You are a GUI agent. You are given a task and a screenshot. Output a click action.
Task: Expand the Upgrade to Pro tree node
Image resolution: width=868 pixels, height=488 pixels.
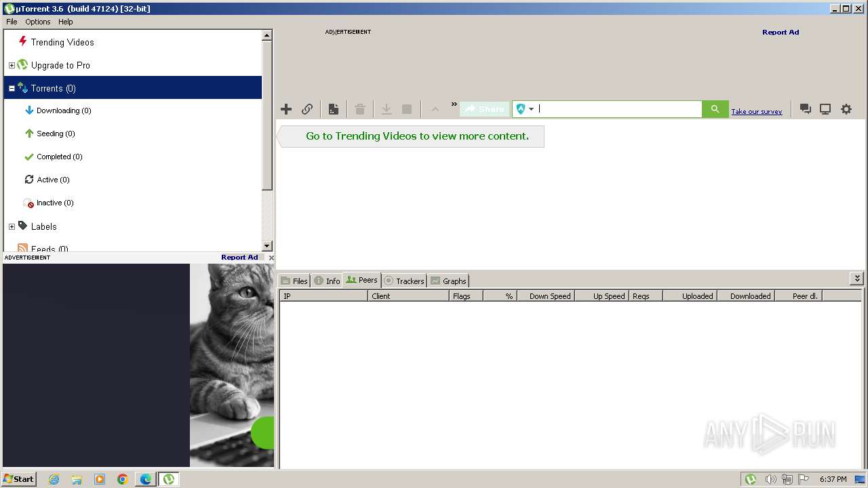[x=12, y=65]
